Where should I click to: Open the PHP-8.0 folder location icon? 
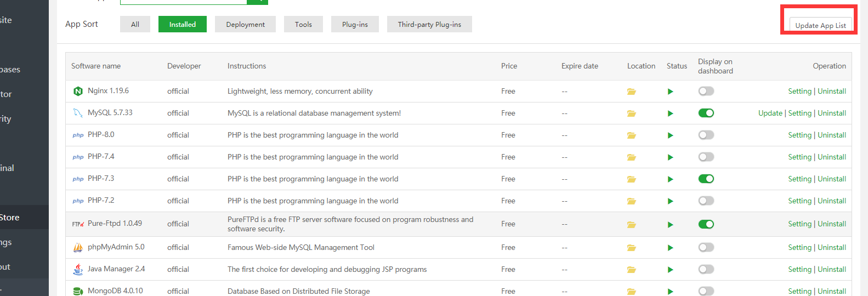pyautogui.click(x=631, y=135)
